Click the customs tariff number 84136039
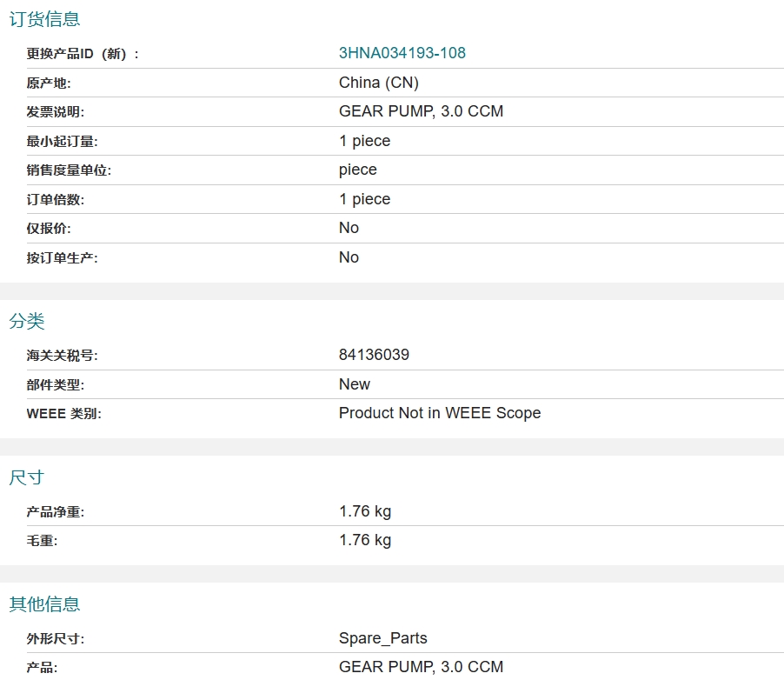784x680 pixels. 374,355
